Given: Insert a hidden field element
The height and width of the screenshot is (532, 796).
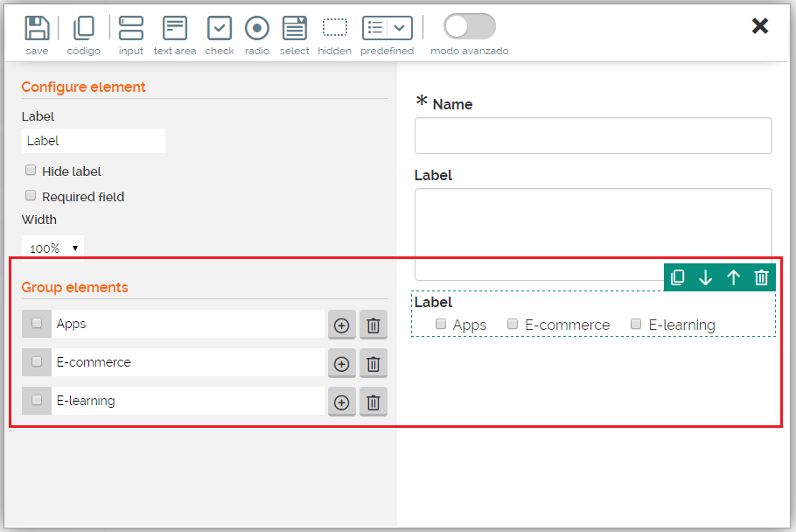Looking at the screenshot, I should [334, 29].
